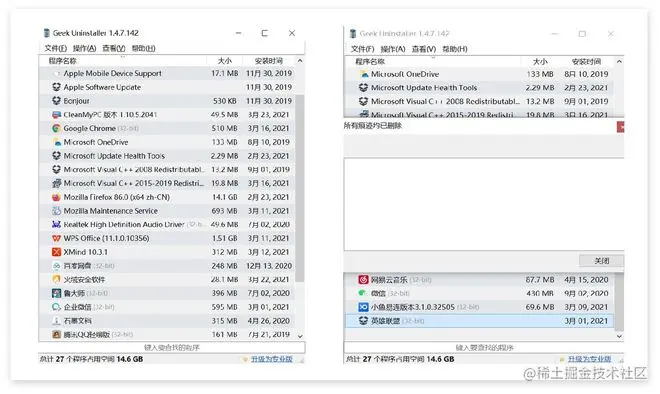Click the Google Chrome icon
This screenshot has height=394, width=660.
point(56,128)
